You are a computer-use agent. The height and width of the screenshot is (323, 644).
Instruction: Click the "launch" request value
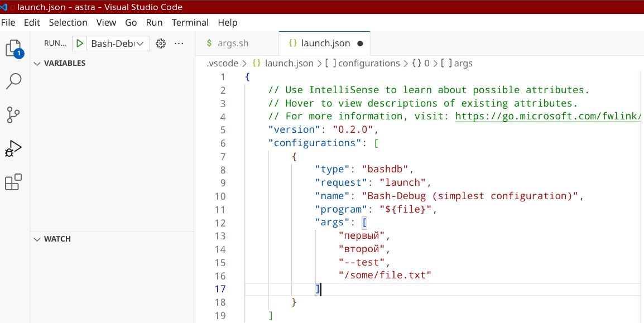click(x=403, y=183)
